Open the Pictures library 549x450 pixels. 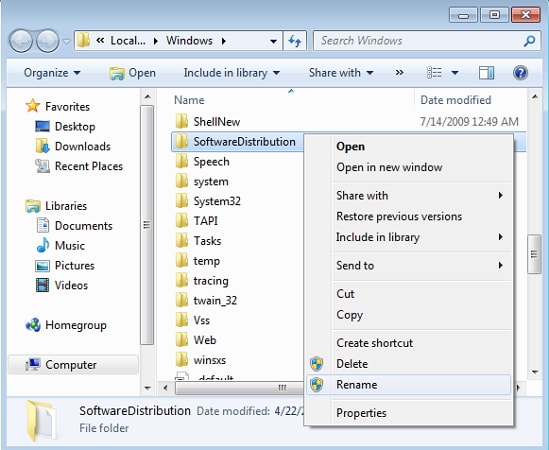point(65,265)
